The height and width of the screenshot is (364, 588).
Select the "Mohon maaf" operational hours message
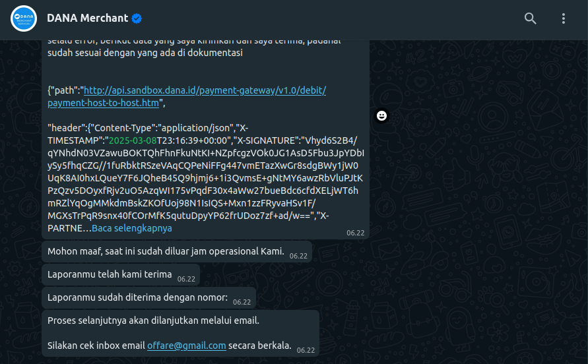pos(166,251)
